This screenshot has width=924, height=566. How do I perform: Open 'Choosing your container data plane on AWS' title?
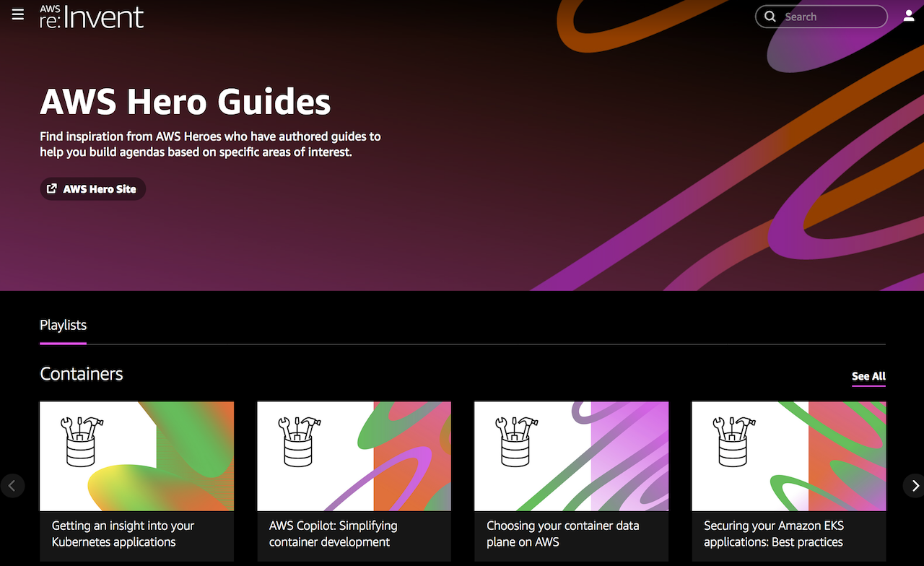tap(562, 534)
